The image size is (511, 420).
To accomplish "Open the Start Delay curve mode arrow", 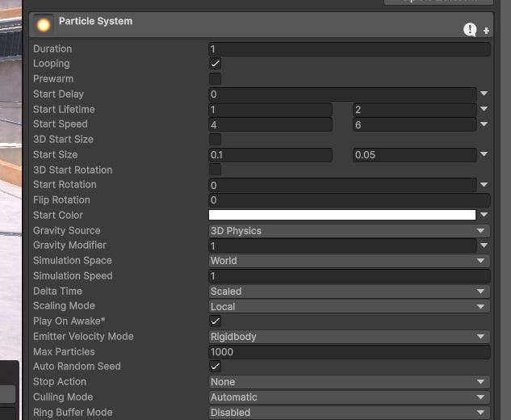I will pos(484,94).
